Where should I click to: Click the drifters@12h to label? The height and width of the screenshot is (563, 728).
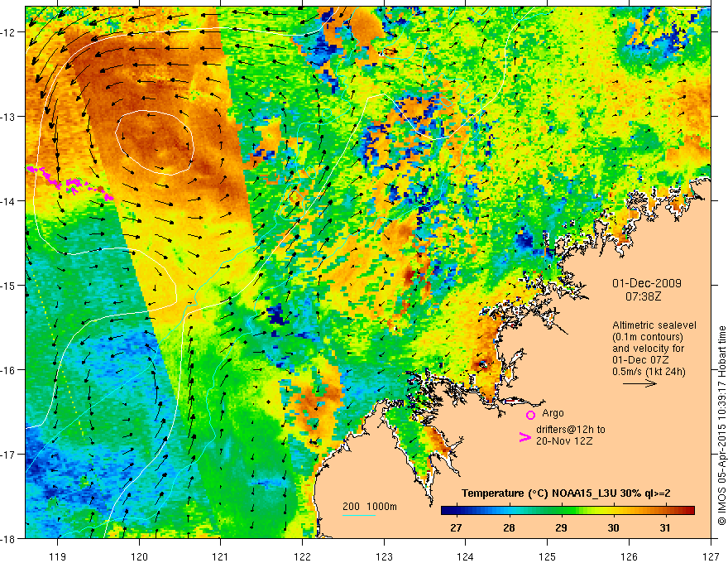pos(571,430)
